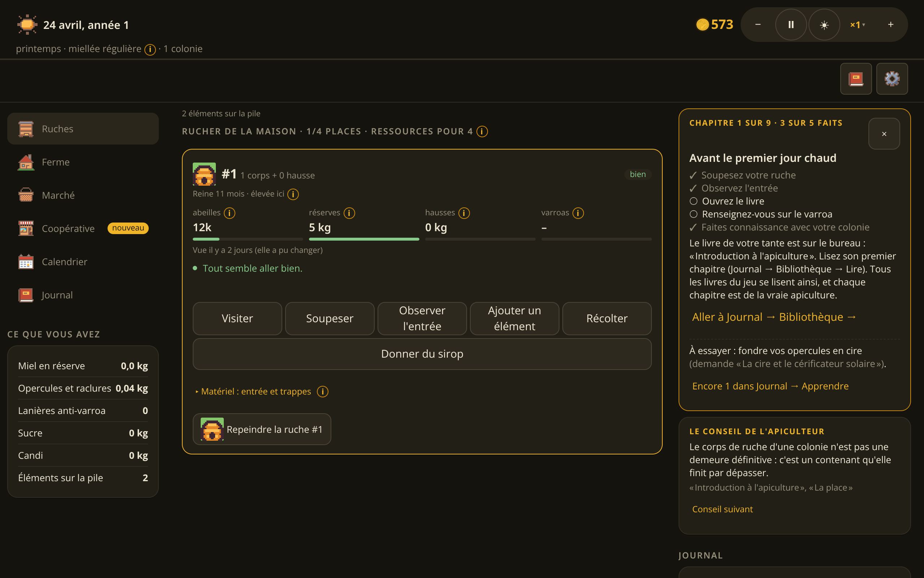Open the journal book icon in the toolbar

(x=856, y=79)
